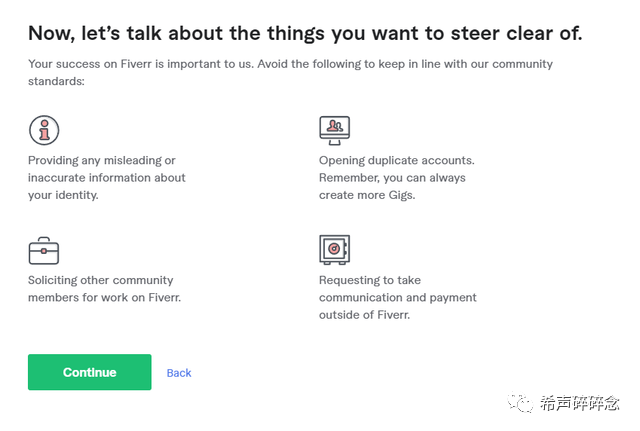Image resolution: width=640 pixels, height=431 pixels.
Task: Click the info circle icon for misleading information
Action: (44, 130)
